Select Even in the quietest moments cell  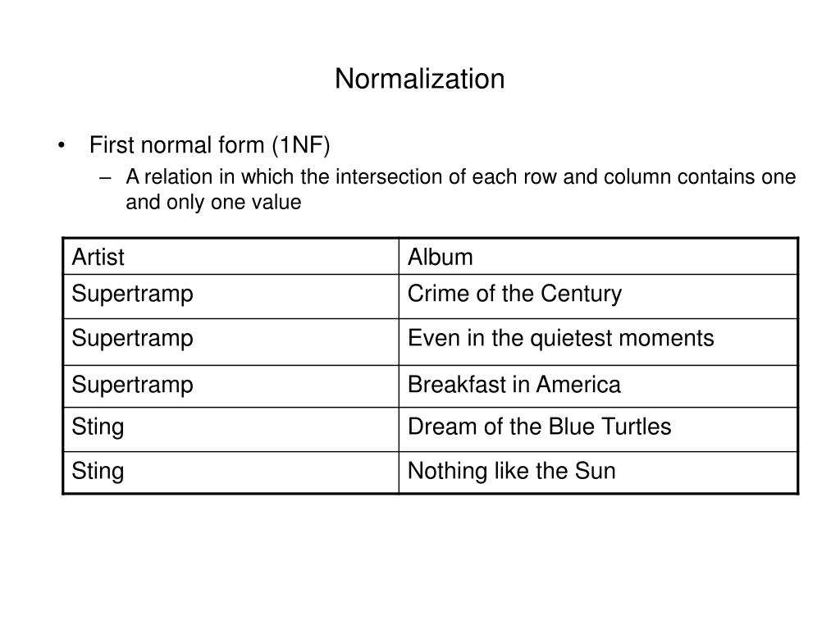[598, 342]
